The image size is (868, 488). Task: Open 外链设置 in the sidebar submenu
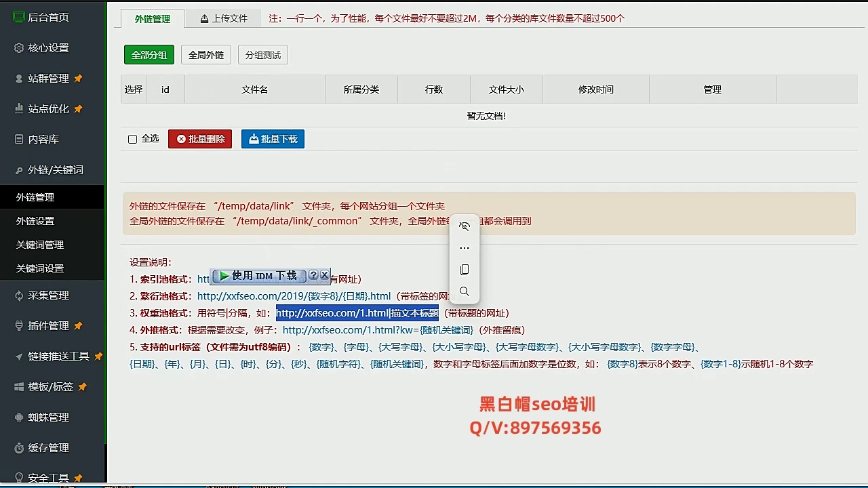click(35, 221)
